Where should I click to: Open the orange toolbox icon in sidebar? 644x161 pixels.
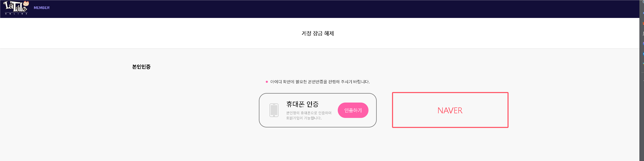pyautogui.click(x=643, y=23)
